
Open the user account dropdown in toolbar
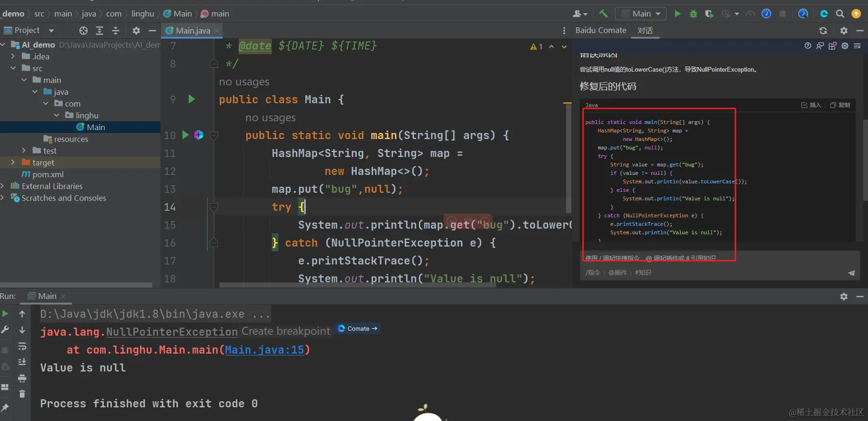coord(580,14)
